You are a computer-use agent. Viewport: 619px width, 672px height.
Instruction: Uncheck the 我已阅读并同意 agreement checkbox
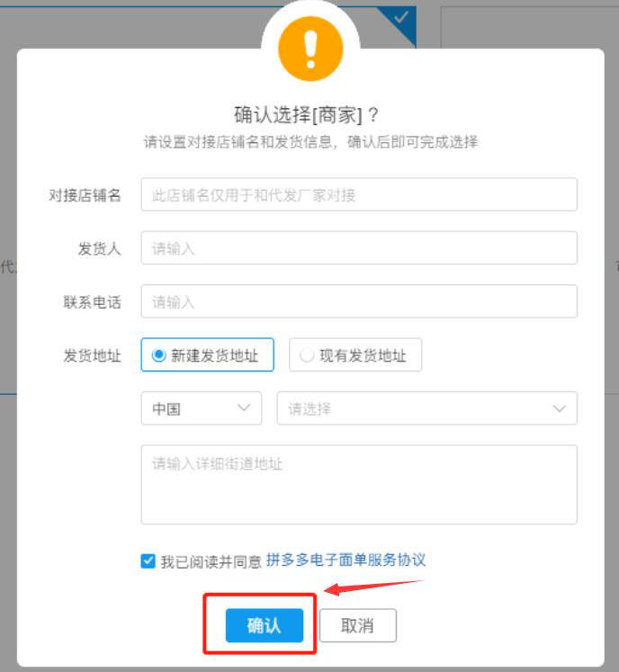click(x=148, y=561)
